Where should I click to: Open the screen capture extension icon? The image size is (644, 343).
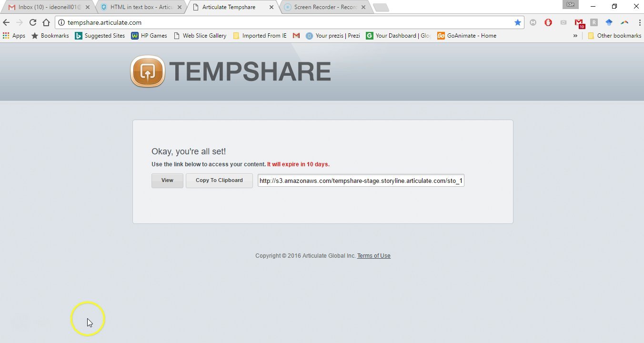click(563, 22)
